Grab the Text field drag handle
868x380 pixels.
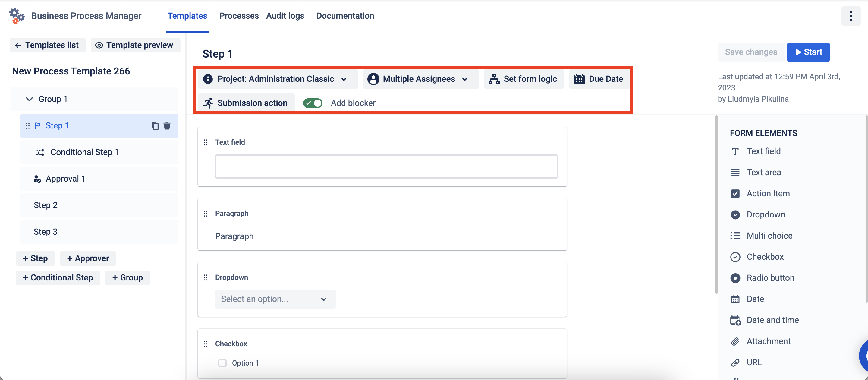pos(206,142)
